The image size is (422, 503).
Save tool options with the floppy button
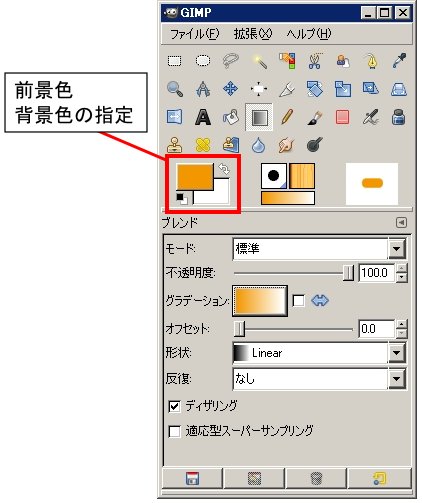(x=192, y=478)
